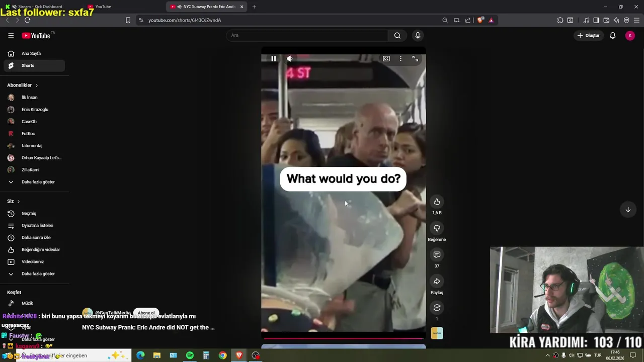Image resolution: width=644 pixels, height=362 pixels.
Task: Click the address bar URL
Action: coord(185,20)
